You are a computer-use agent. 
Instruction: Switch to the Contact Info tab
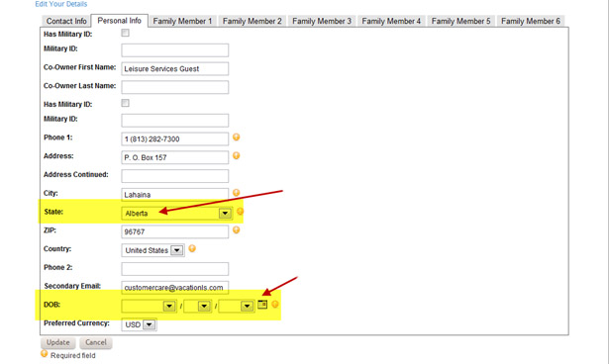66,21
